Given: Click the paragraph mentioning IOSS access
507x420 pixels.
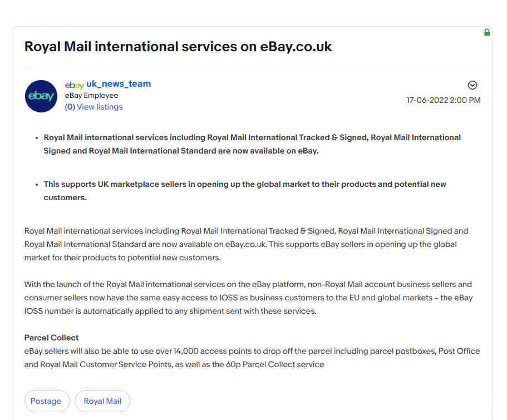Looking at the screenshot, I should (x=248, y=298).
